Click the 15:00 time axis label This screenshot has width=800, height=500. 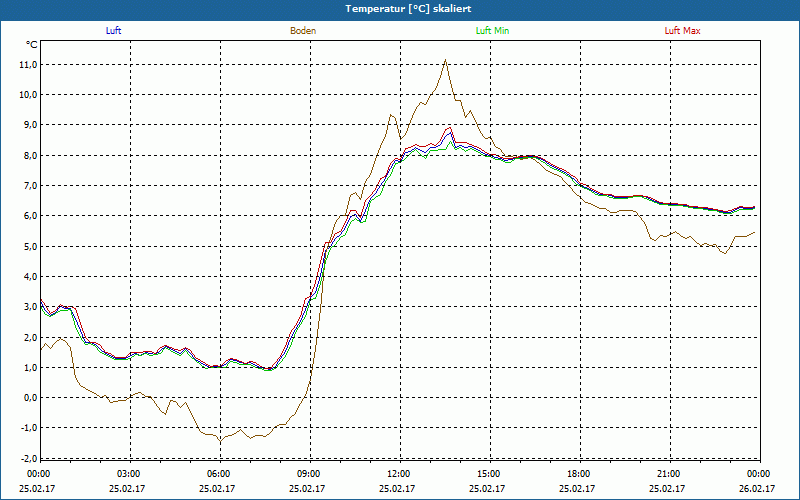(488, 474)
